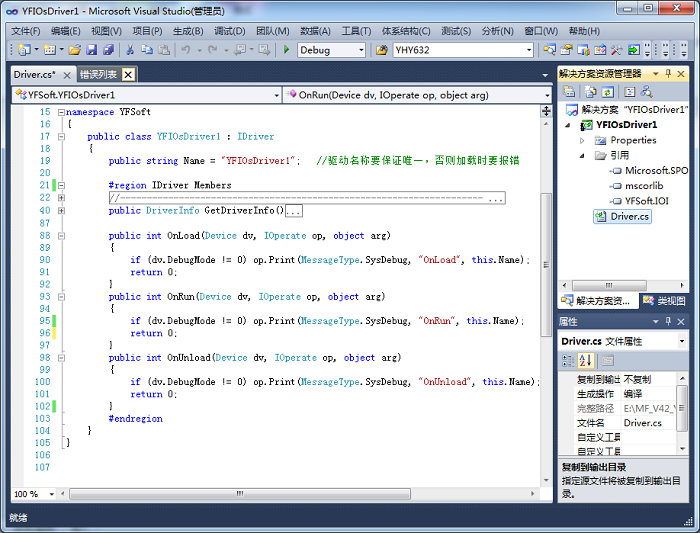The height and width of the screenshot is (533, 700).
Task: Open the 编辑(E) menu
Action: [x=66, y=31]
